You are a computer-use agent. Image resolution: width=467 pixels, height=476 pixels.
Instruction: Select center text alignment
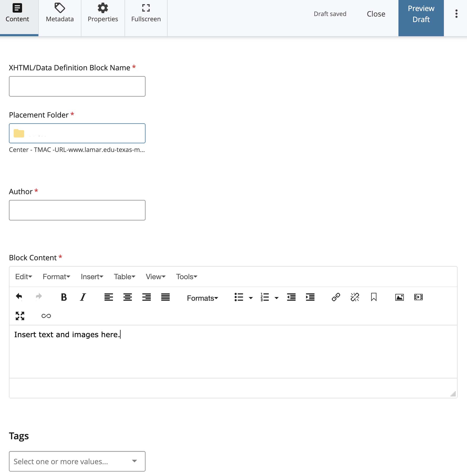(127, 297)
